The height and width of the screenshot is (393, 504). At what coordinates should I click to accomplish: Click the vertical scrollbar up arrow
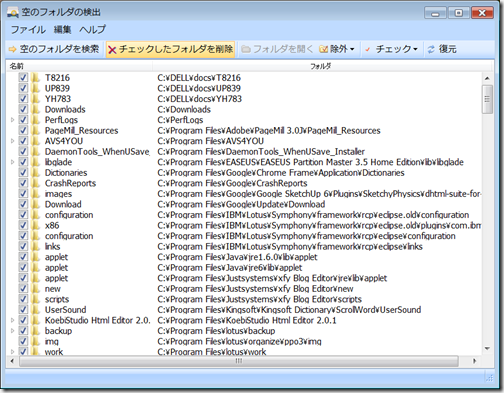(x=487, y=78)
